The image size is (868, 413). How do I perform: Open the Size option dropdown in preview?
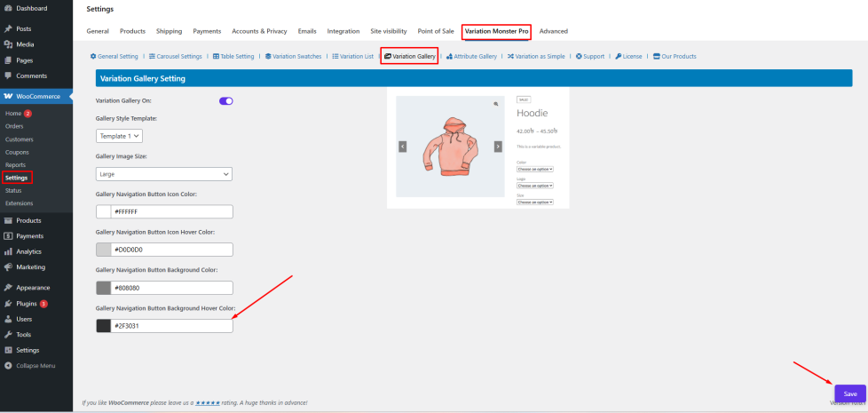535,203
